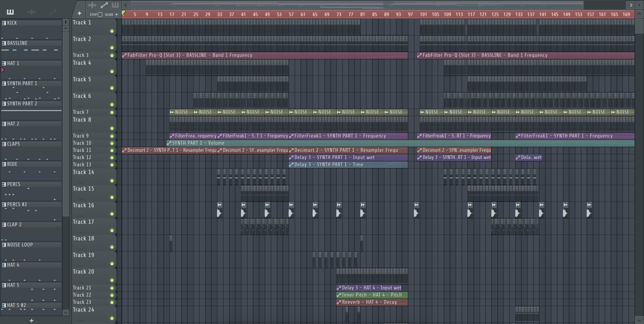
Task: Click the CLAPS pattern icon
Action: click(4, 144)
